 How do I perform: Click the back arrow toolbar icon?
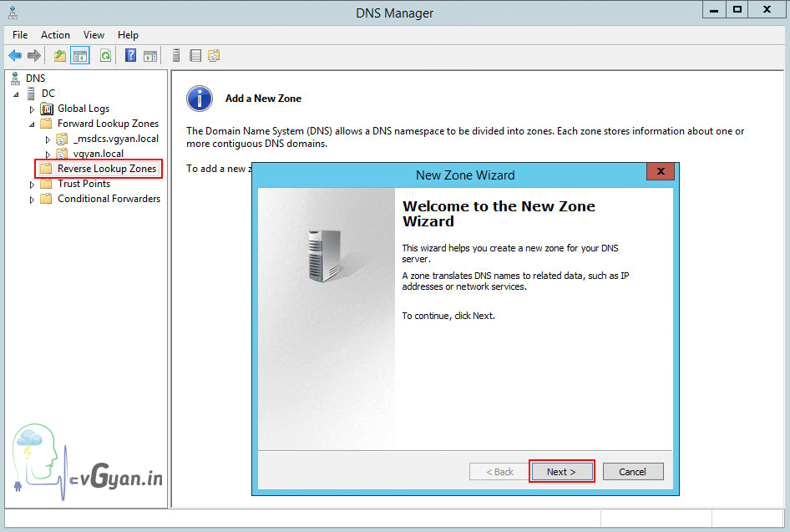(x=15, y=56)
